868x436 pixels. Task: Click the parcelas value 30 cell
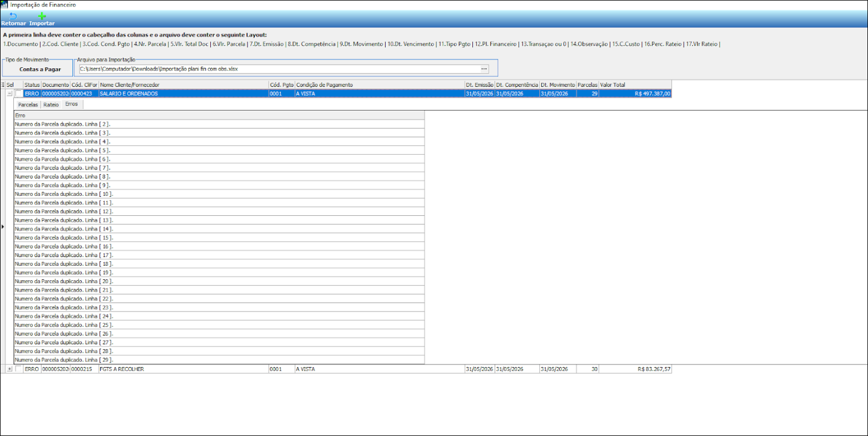[x=588, y=369]
